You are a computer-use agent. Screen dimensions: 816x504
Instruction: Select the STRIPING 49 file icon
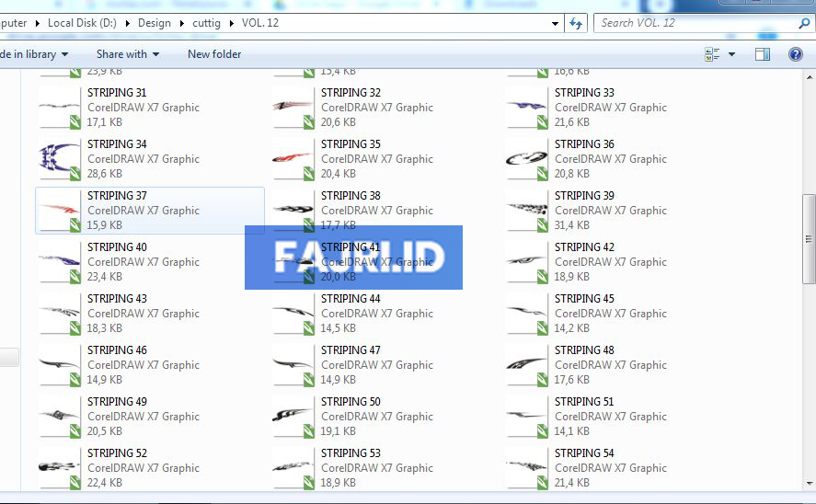(60, 417)
